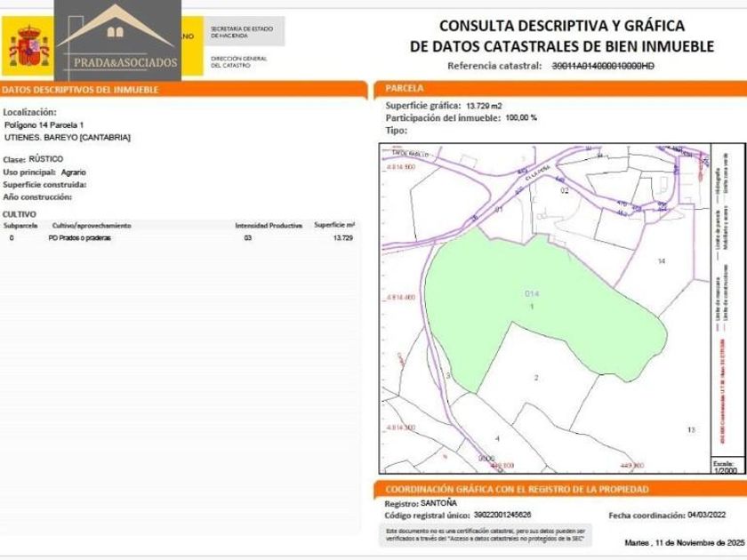Click the Prada&Asociados house logo

click(116, 38)
